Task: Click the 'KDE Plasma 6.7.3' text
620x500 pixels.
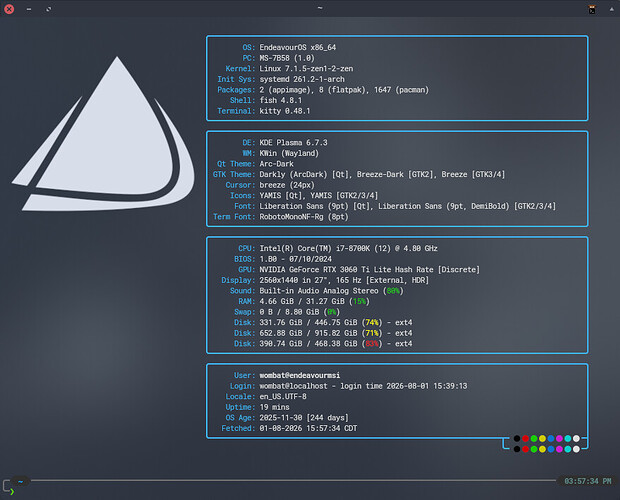Action: point(293,143)
